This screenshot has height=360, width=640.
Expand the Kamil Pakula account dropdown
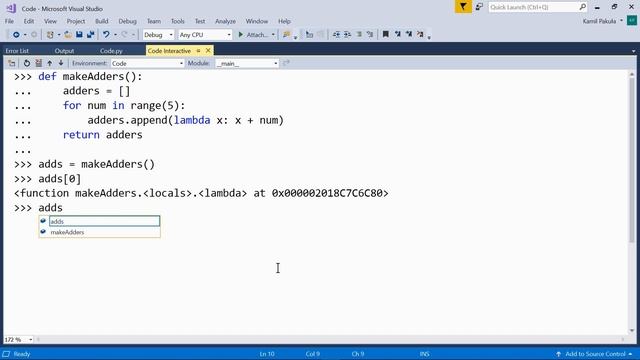pos(622,21)
